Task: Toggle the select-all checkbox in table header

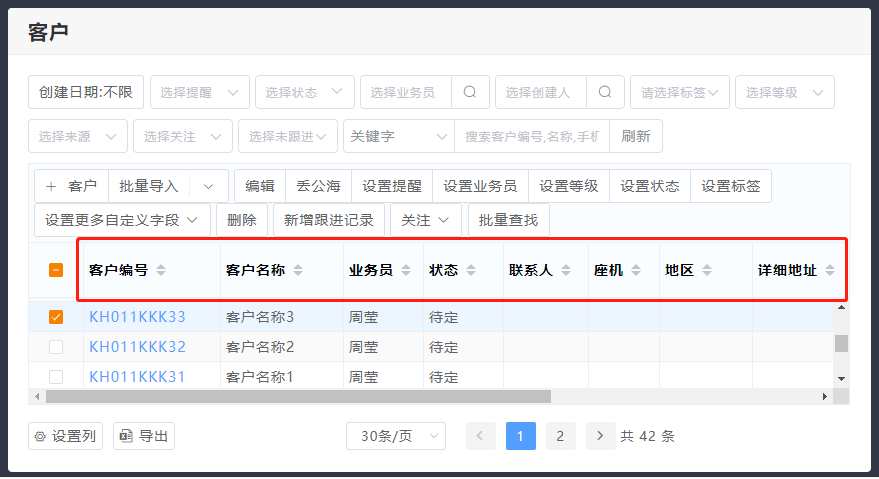Action: click(x=56, y=270)
